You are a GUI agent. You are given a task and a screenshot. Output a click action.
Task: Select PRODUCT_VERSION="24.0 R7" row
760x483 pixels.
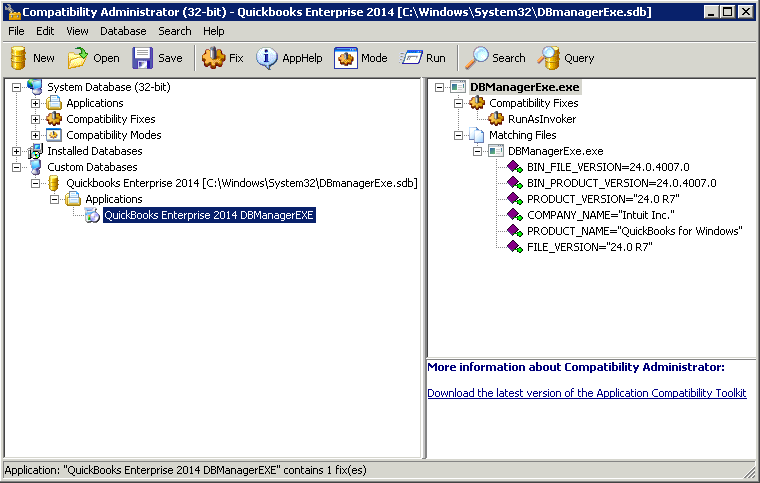(603, 199)
